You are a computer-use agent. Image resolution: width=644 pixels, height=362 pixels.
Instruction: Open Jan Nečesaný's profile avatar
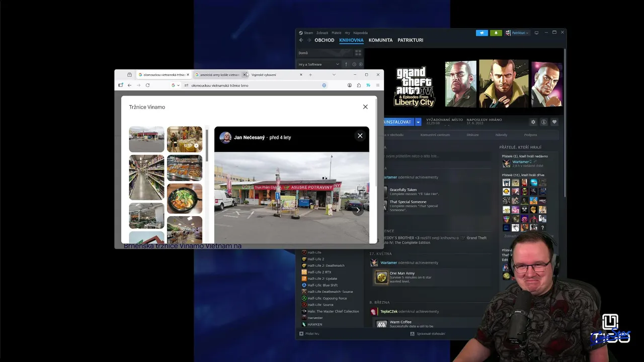click(x=225, y=137)
